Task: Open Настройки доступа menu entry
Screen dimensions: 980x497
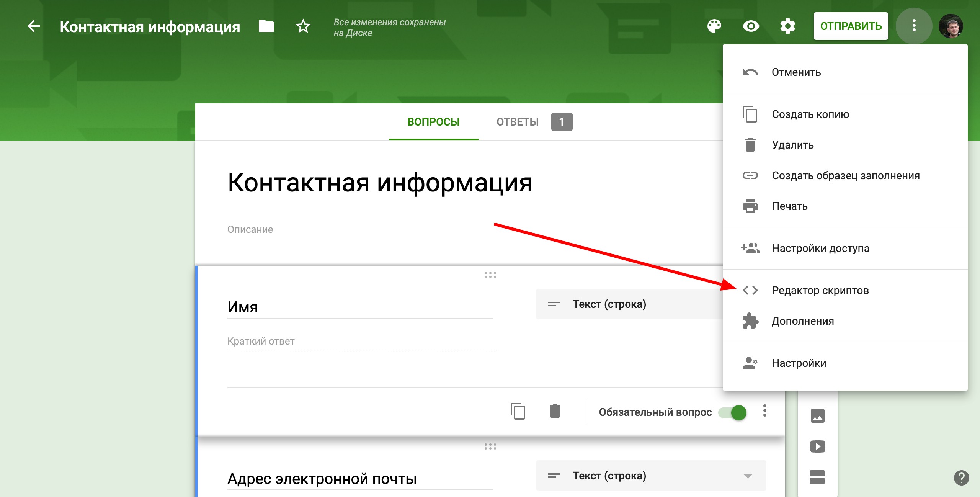Action: pos(845,248)
